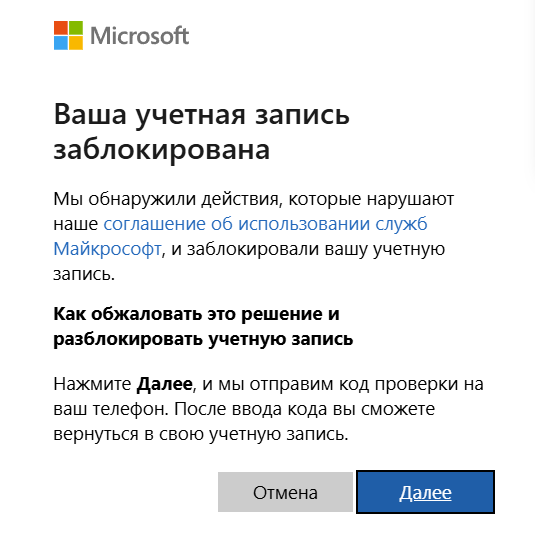Click the bold word Далее in the instructions

(164, 384)
